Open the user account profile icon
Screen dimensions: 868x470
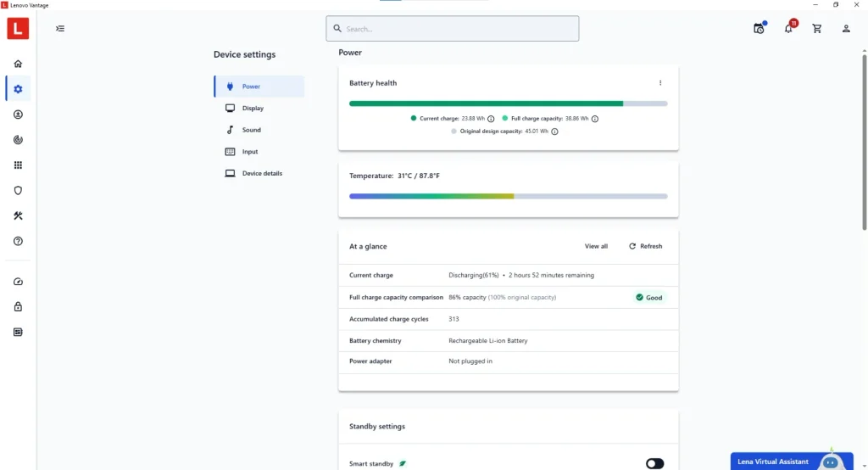pos(846,28)
